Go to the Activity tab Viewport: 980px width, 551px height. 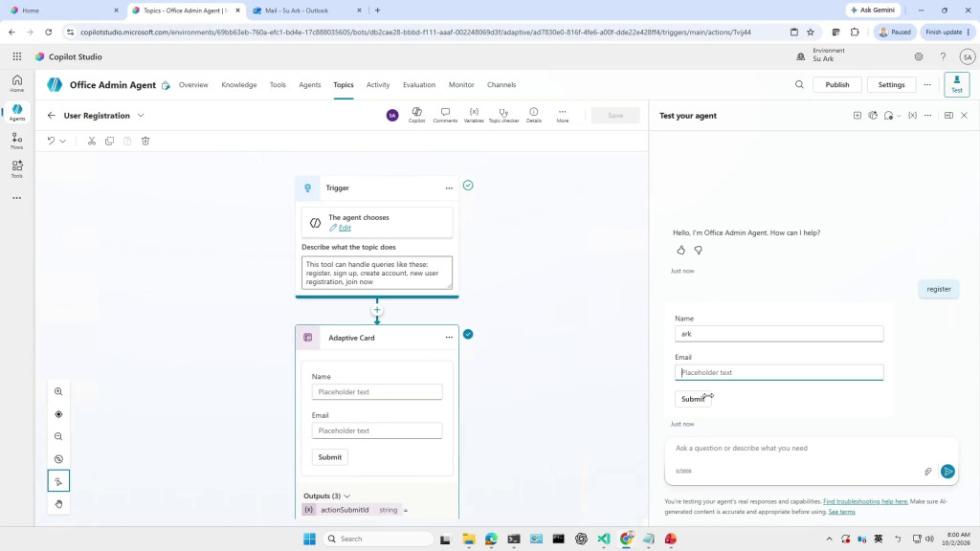tap(377, 85)
